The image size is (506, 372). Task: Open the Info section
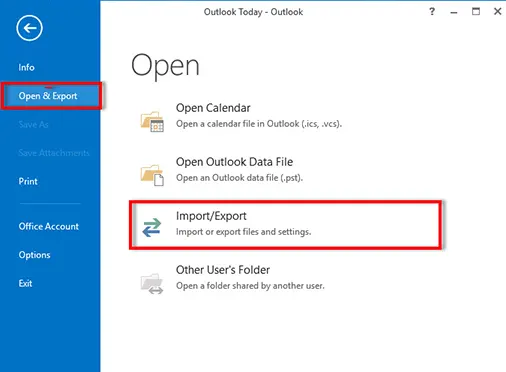(26, 67)
